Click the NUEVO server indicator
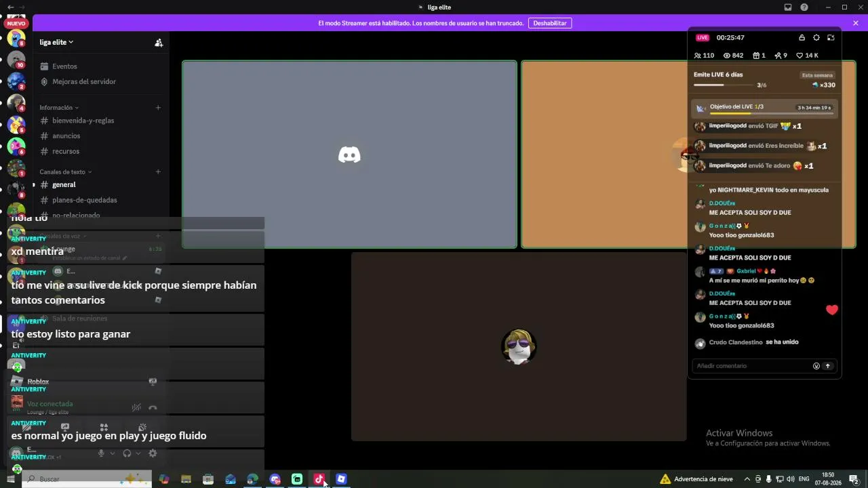868x488 pixels. click(x=16, y=24)
